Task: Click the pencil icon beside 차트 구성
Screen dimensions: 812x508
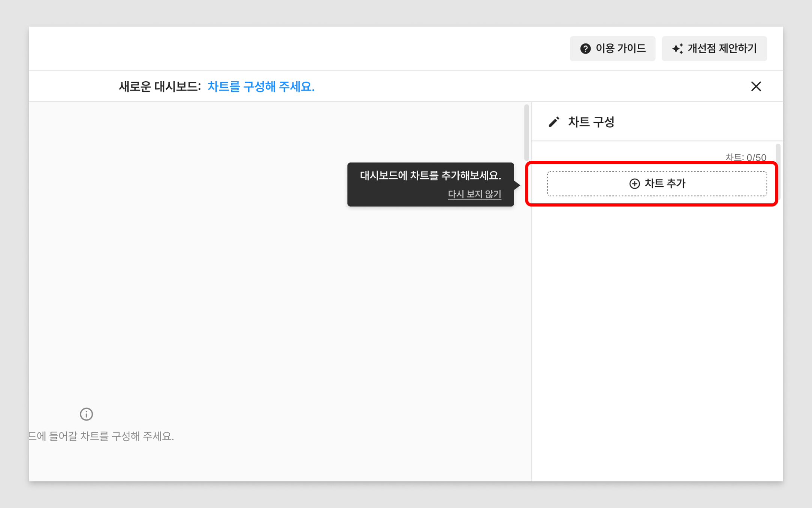Action: coord(554,122)
